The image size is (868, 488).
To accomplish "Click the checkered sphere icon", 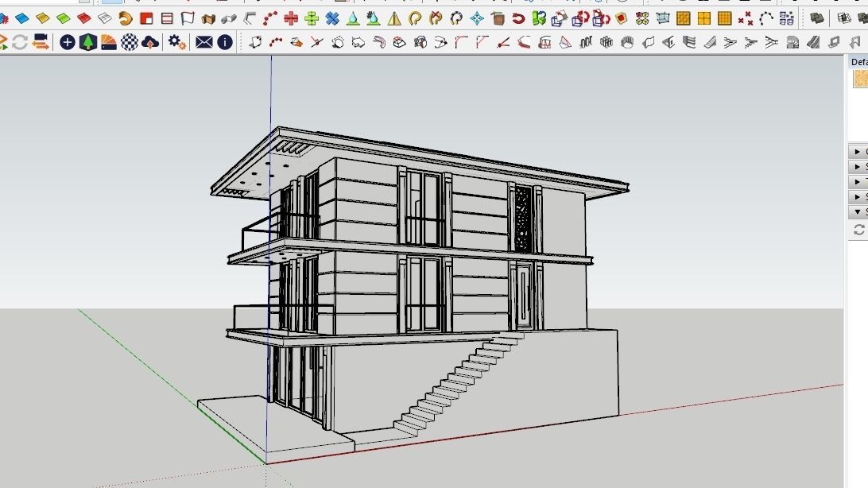I will tap(130, 42).
